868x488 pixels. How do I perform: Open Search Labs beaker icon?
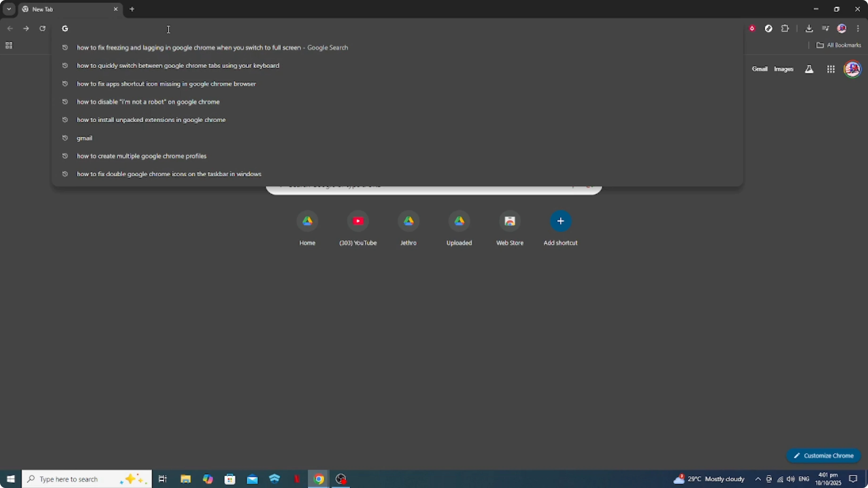coord(809,69)
